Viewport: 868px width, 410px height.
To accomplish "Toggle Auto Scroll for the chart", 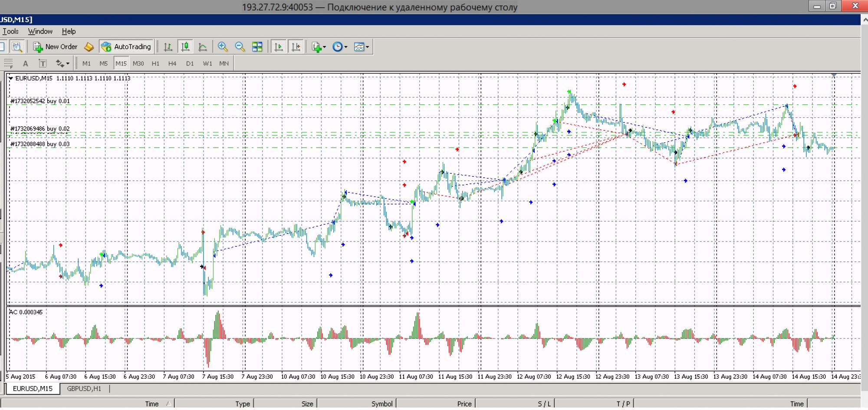I will point(279,47).
